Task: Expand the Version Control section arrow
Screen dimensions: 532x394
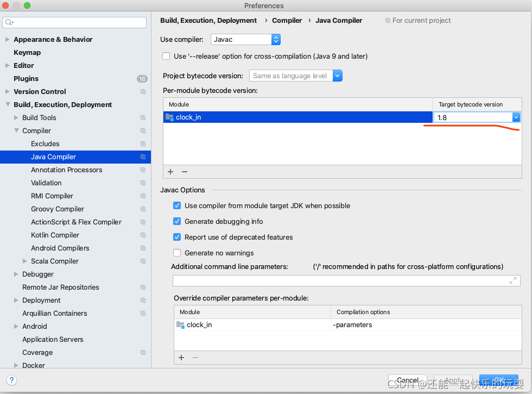Action: pyautogui.click(x=8, y=92)
